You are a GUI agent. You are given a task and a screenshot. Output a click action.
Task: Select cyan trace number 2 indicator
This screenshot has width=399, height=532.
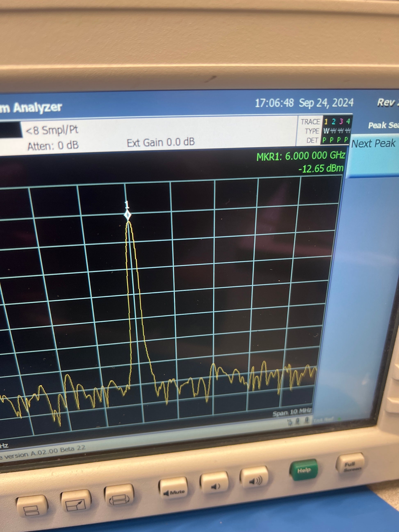tap(333, 121)
